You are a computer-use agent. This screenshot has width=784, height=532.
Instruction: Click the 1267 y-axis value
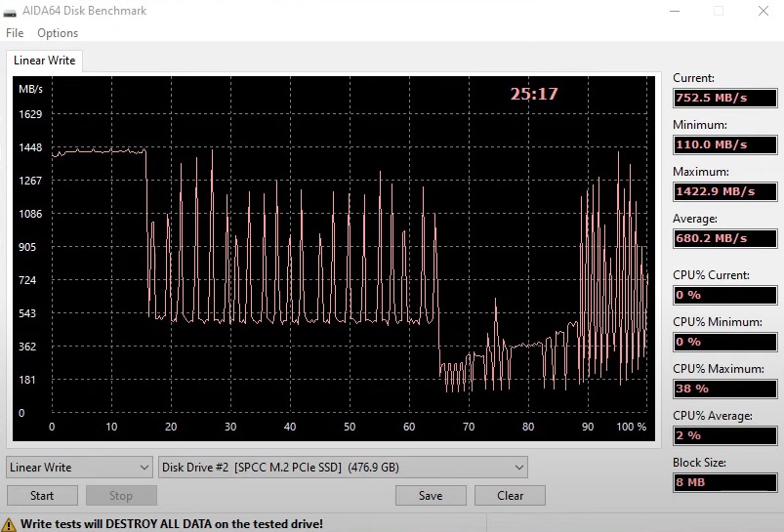[x=30, y=181]
